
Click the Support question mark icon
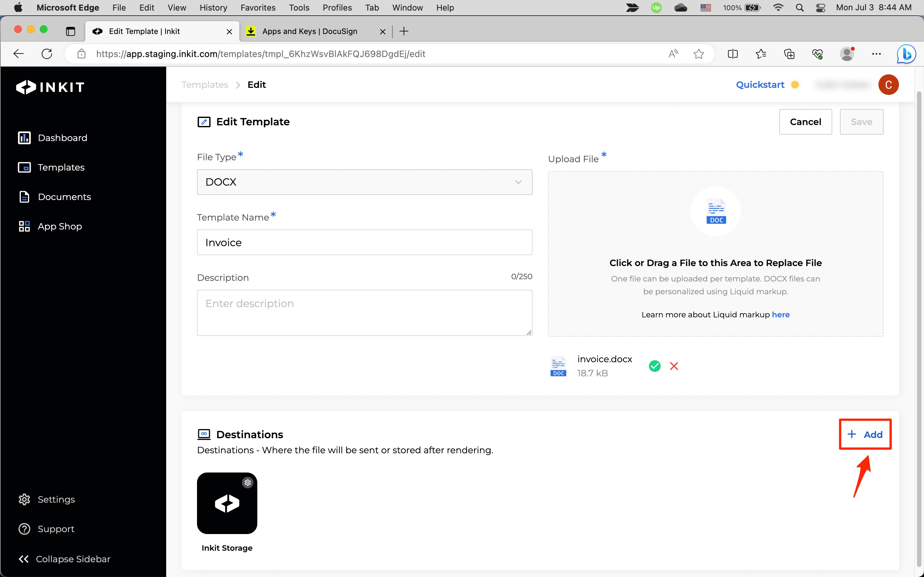point(24,529)
